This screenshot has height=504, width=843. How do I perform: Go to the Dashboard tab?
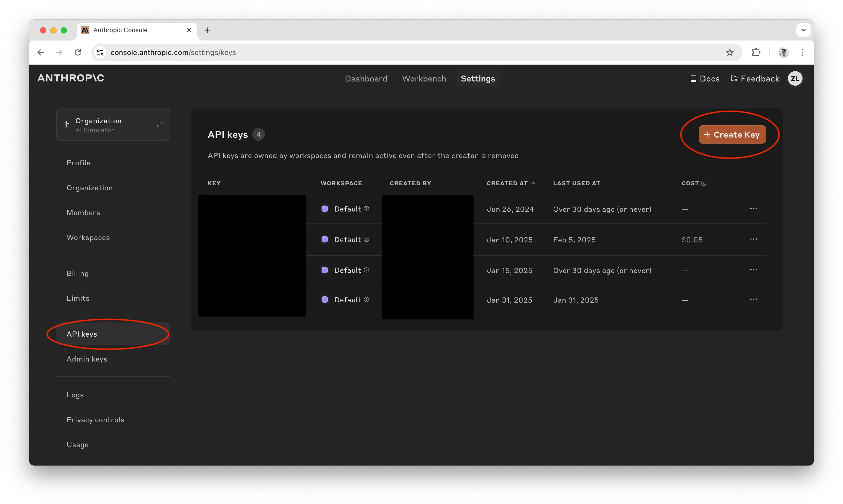tap(366, 78)
